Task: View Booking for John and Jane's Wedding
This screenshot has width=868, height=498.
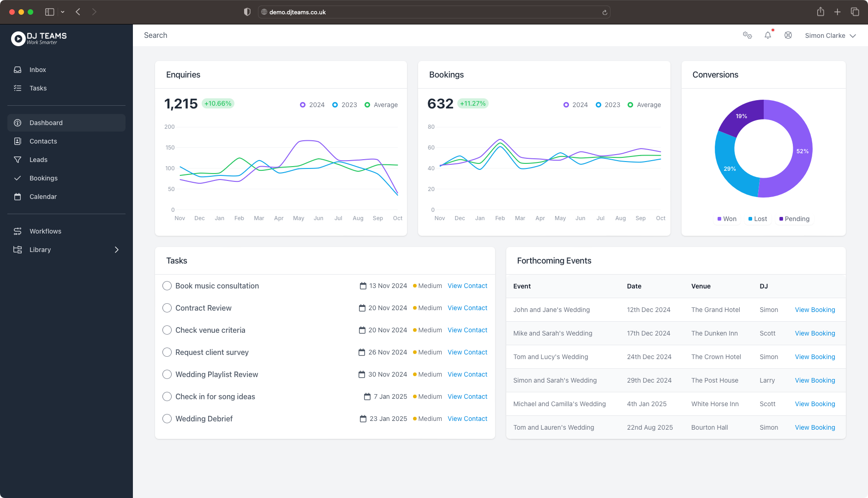Action: coord(814,310)
